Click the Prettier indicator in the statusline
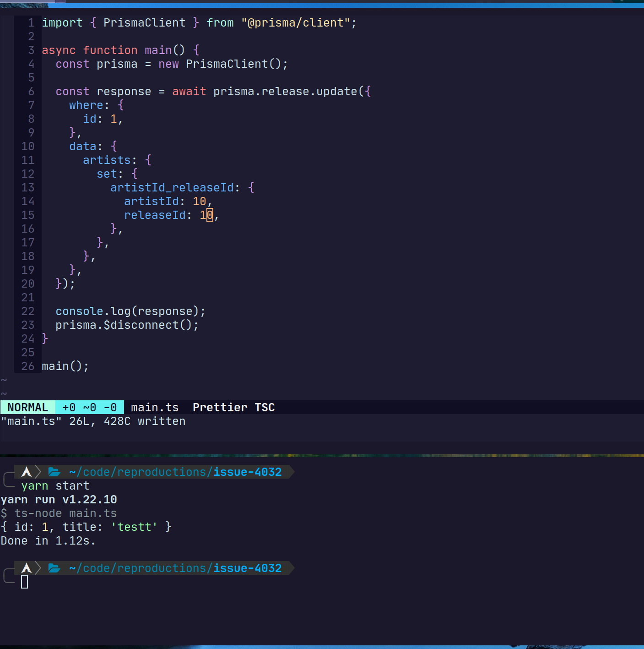Image resolution: width=644 pixels, height=649 pixels. click(x=220, y=407)
